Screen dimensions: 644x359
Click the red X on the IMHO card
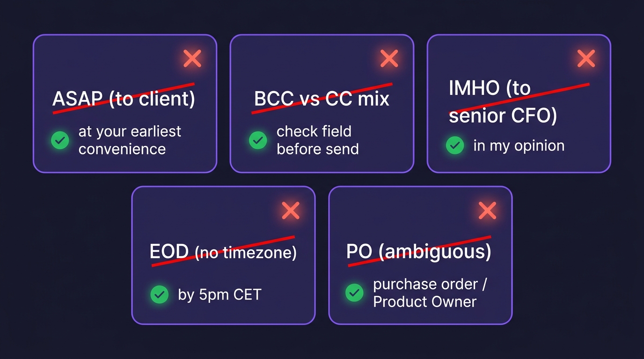pos(586,59)
